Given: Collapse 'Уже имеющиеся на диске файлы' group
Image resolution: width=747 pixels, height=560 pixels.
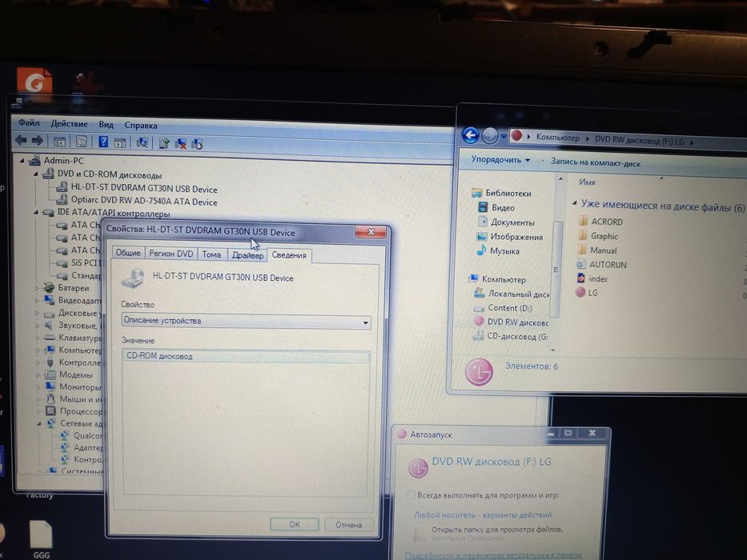Looking at the screenshot, I should coord(575,203).
